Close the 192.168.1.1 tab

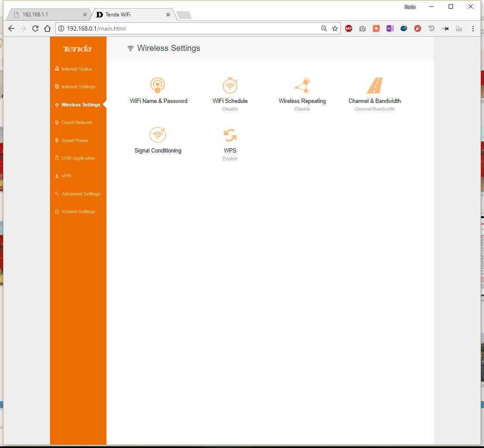point(85,15)
